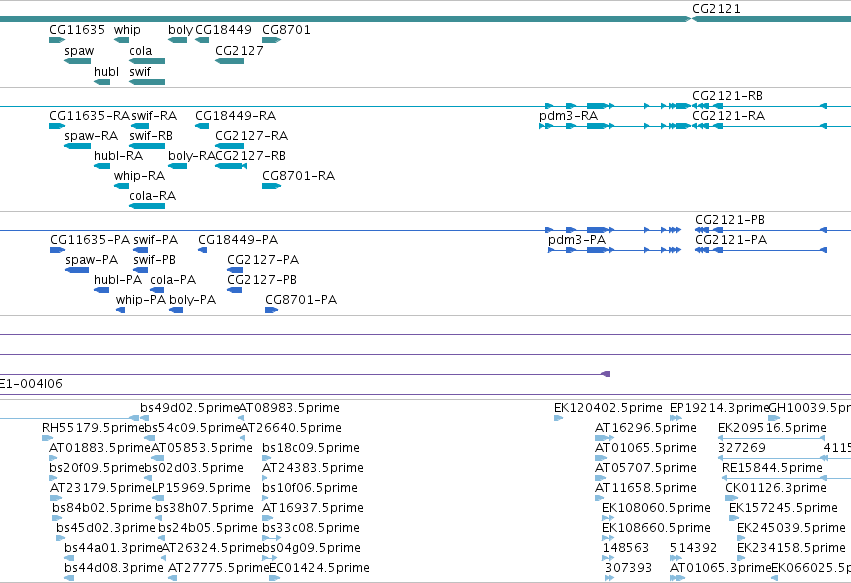
Task: Select the whip gene arrow glyph
Action: 121,40
